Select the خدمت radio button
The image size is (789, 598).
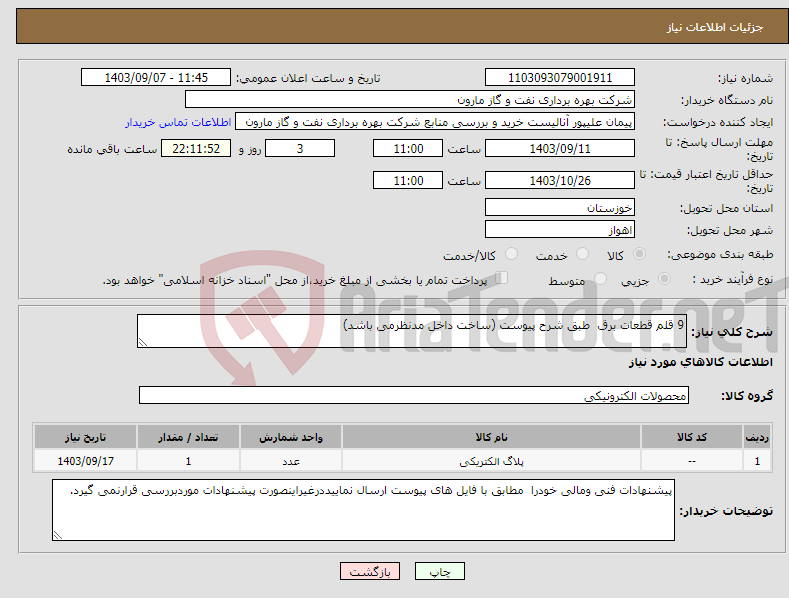pos(582,254)
